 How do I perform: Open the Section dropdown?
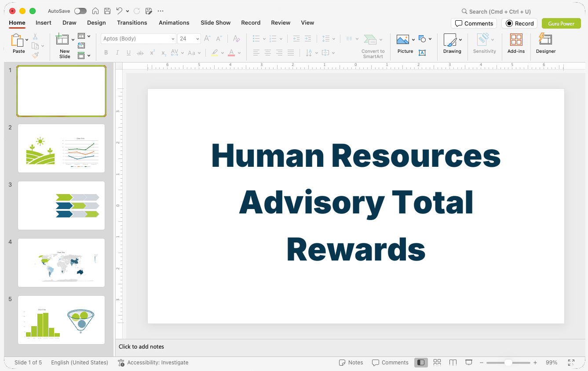pyautogui.click(x=84, y=55)
